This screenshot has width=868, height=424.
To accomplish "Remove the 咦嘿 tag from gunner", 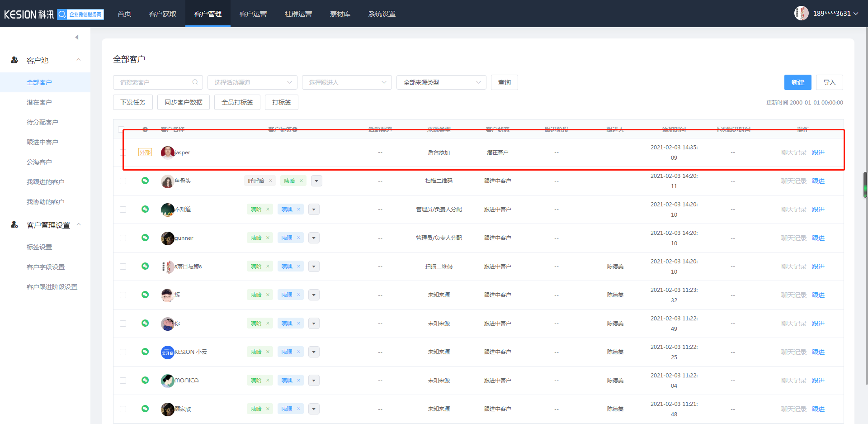I will (x=298, y=238).
